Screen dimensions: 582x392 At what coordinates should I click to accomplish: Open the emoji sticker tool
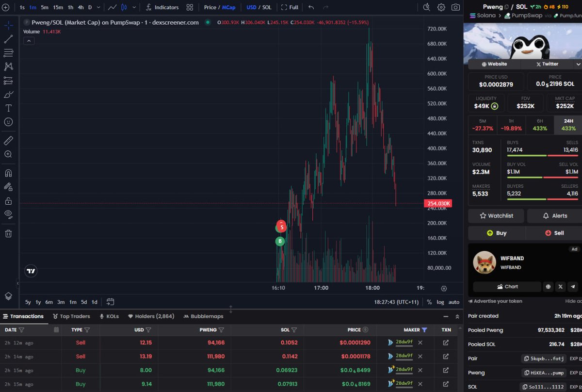(x=8, y=122)
